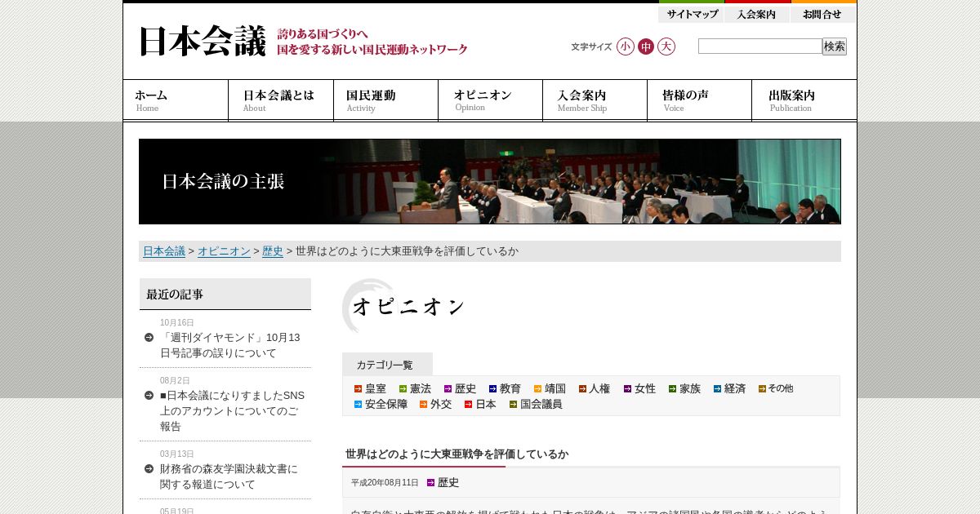Focus the site search text field
Viewport: 980px width, 514px height.
pyautogui.click(x=759, y=47)
